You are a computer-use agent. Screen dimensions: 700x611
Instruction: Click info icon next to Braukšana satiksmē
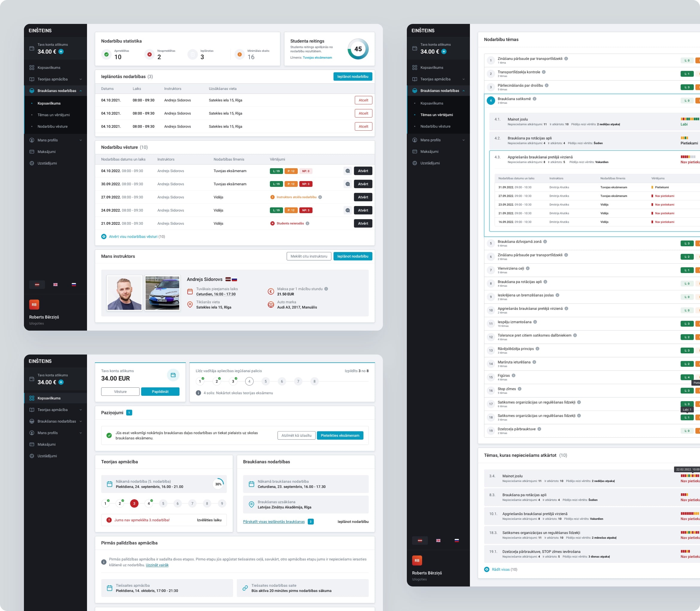pos(535,99)
